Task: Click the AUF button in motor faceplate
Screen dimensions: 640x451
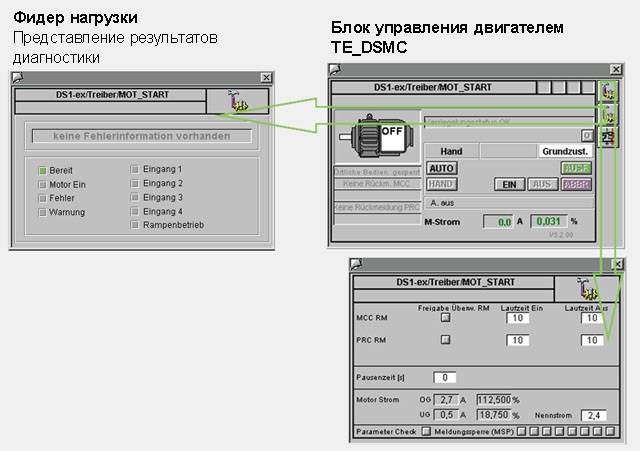Action: [575, 168]
